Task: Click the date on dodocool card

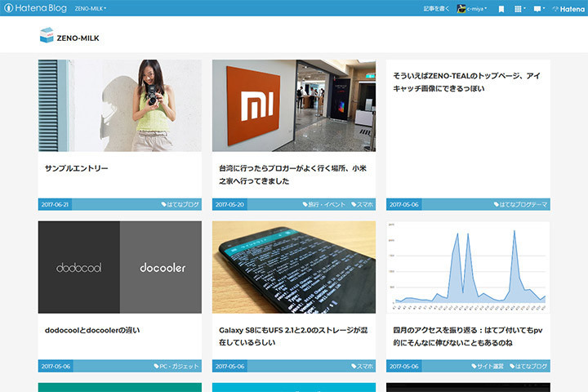Action: pos(56,366)
